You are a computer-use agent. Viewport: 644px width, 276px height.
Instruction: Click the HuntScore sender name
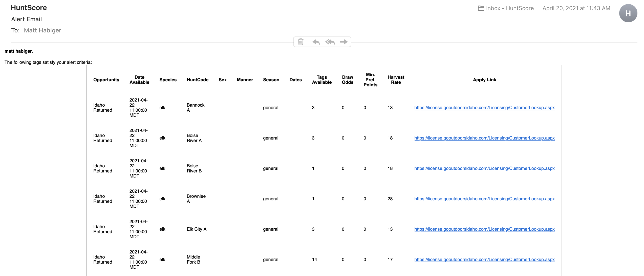click(29, 8)
